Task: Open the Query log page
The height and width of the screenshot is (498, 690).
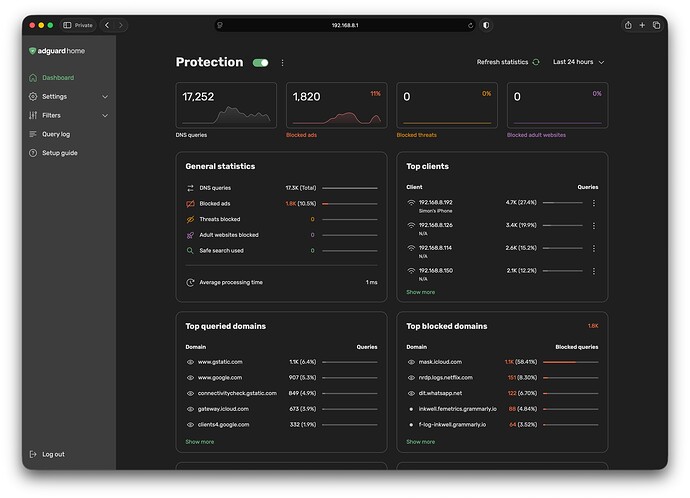Action: [56, 134]
